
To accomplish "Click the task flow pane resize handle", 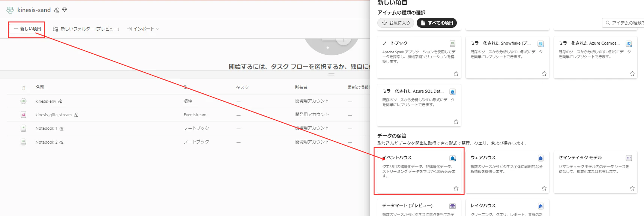I will 331,75.
